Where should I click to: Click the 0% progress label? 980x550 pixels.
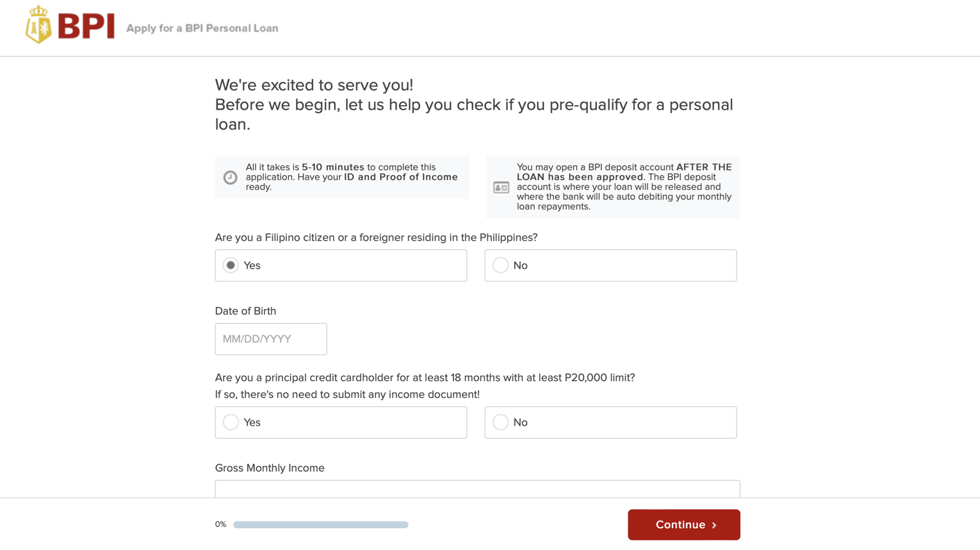(220, 524)
